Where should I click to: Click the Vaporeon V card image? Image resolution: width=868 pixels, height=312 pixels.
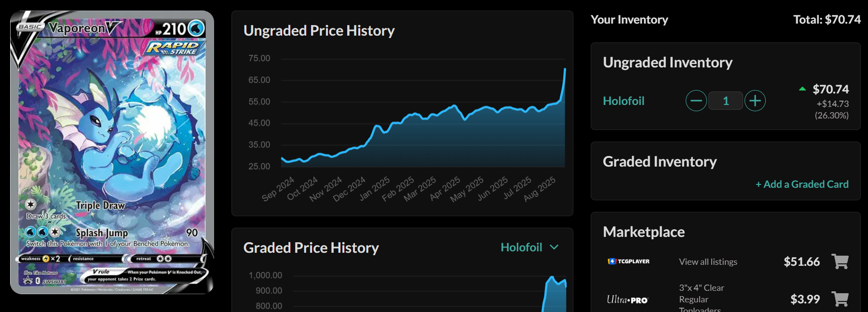(112, 152)
